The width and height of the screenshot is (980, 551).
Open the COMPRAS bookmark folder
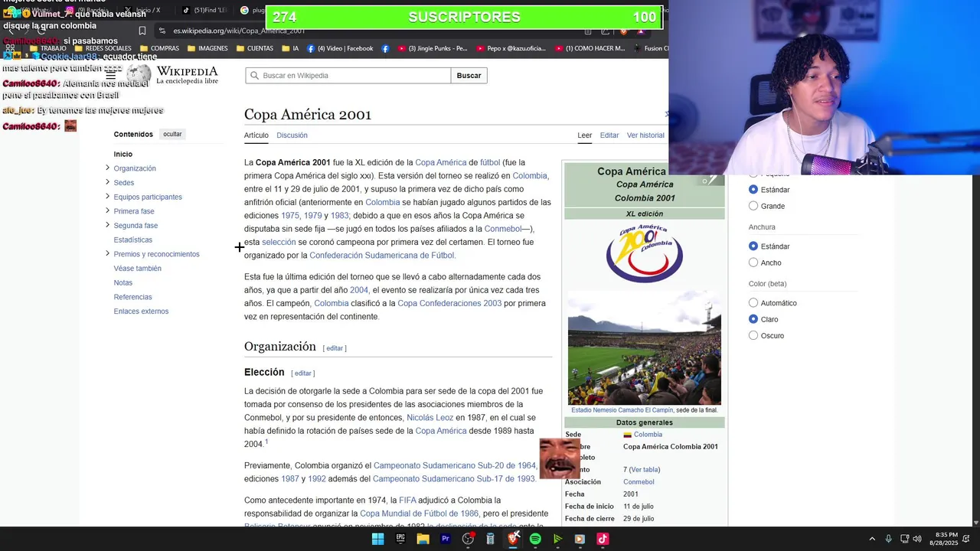coord(159,48)
